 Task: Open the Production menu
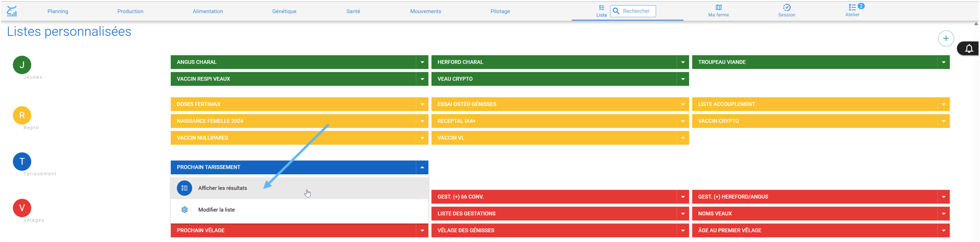tap(130, 11)
